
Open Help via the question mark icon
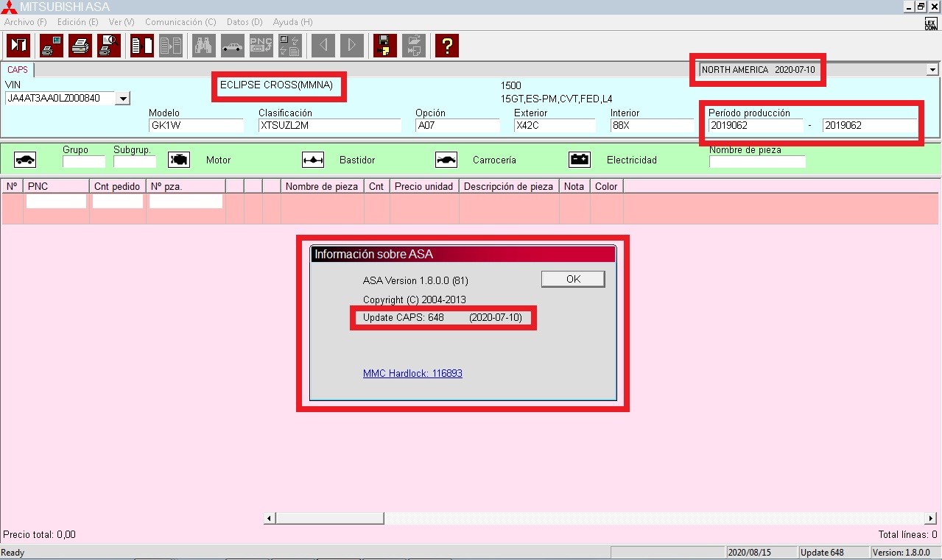pyautogui.click(x=446, y=46)
